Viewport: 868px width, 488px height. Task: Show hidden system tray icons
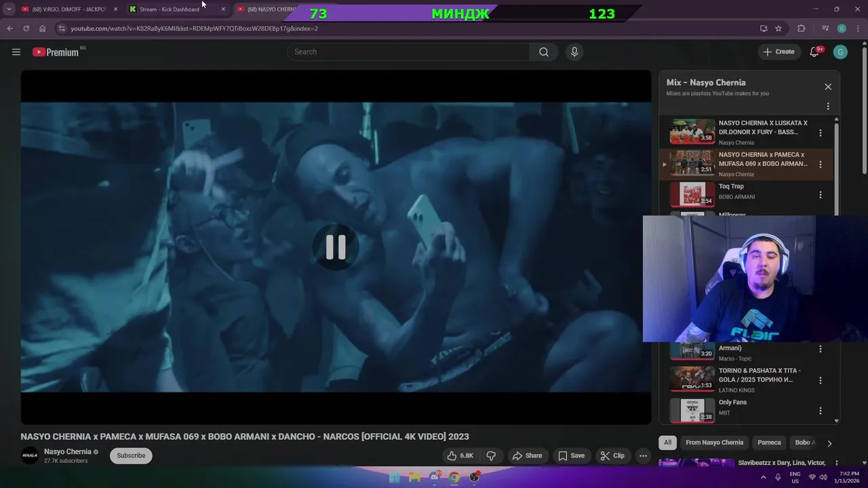click(x=764, y=477)
